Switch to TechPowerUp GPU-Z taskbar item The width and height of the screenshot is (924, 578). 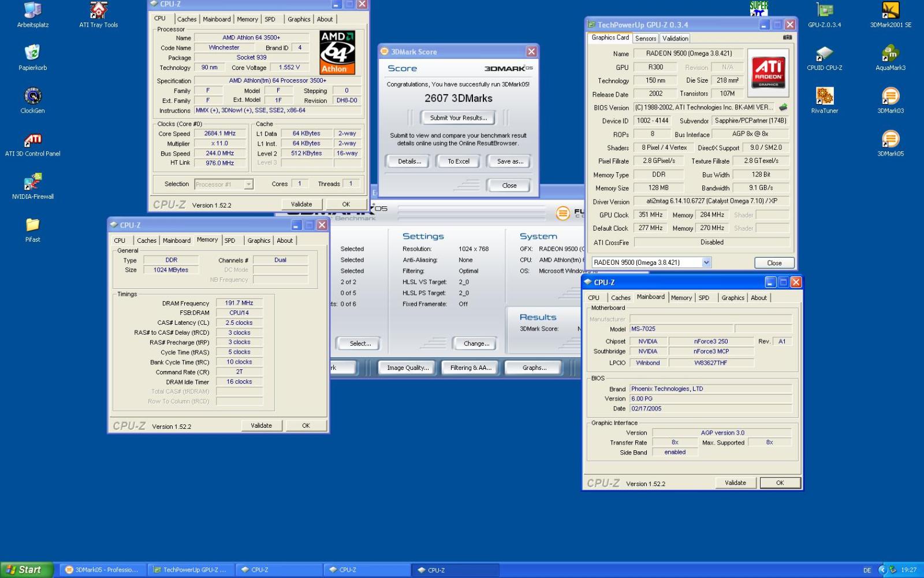[x=191, y=570]
